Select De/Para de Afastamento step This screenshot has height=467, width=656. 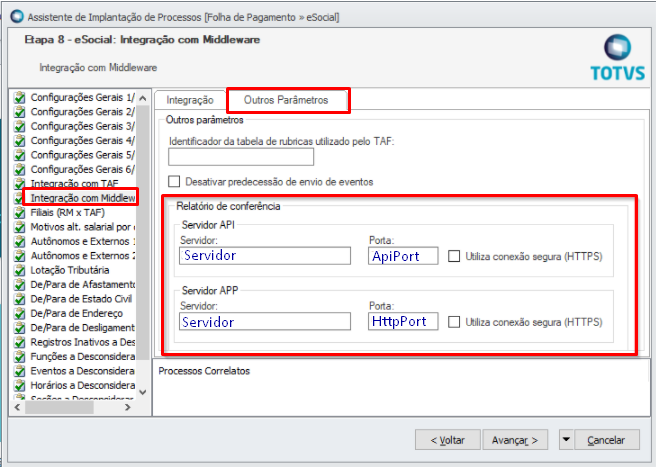83,285
